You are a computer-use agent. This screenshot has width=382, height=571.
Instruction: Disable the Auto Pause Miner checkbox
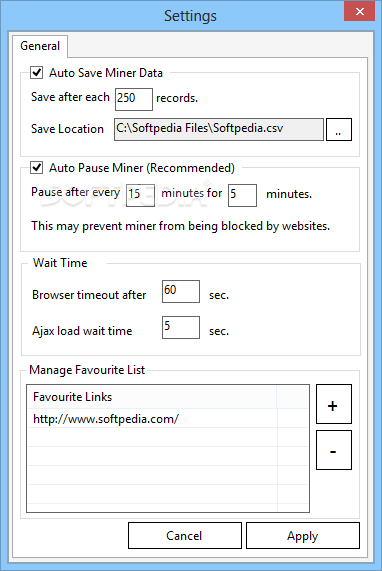tap(36, 168)
